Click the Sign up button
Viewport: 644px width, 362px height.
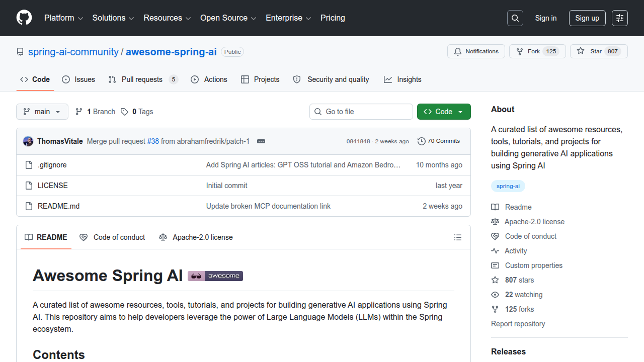coord(587,18)
